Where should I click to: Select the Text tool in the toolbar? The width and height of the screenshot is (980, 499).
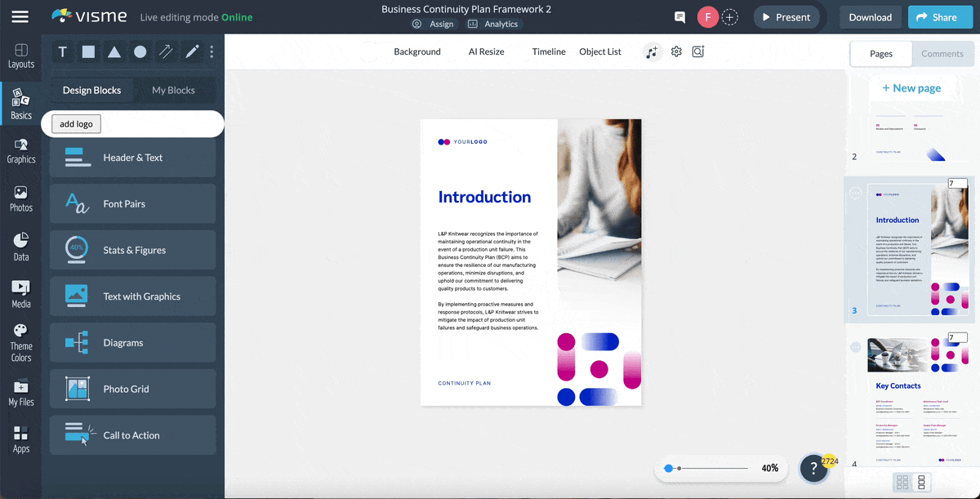point(62,51)
